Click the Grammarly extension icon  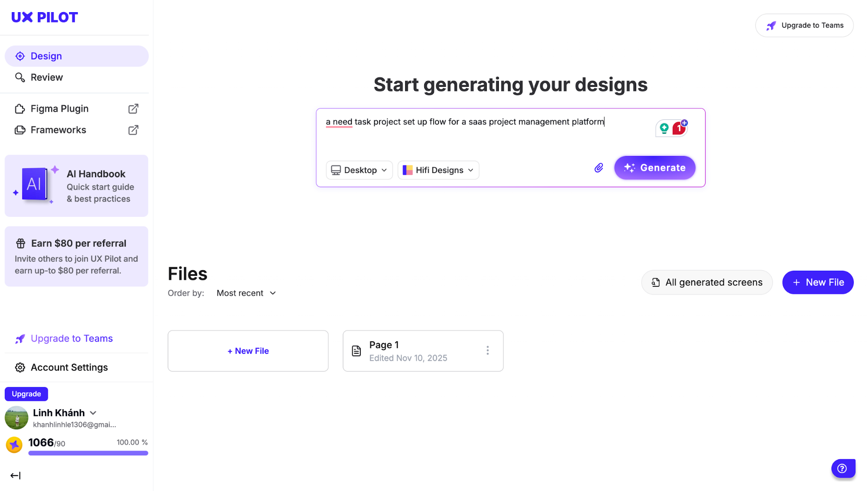pyautogui.click(x=664, y=128)
